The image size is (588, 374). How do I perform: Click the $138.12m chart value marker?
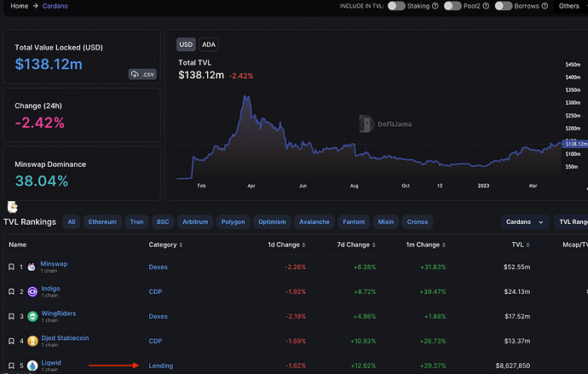[575, 144]
